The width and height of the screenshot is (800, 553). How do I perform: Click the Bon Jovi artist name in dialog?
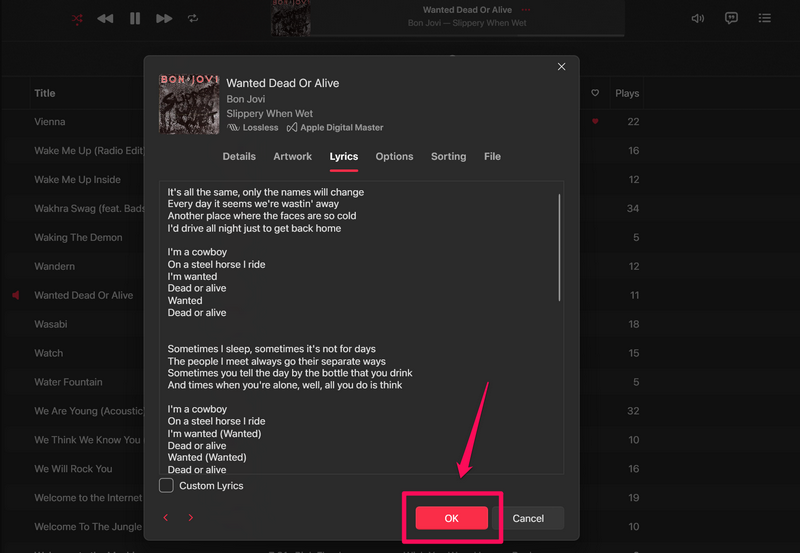point(245,99)
